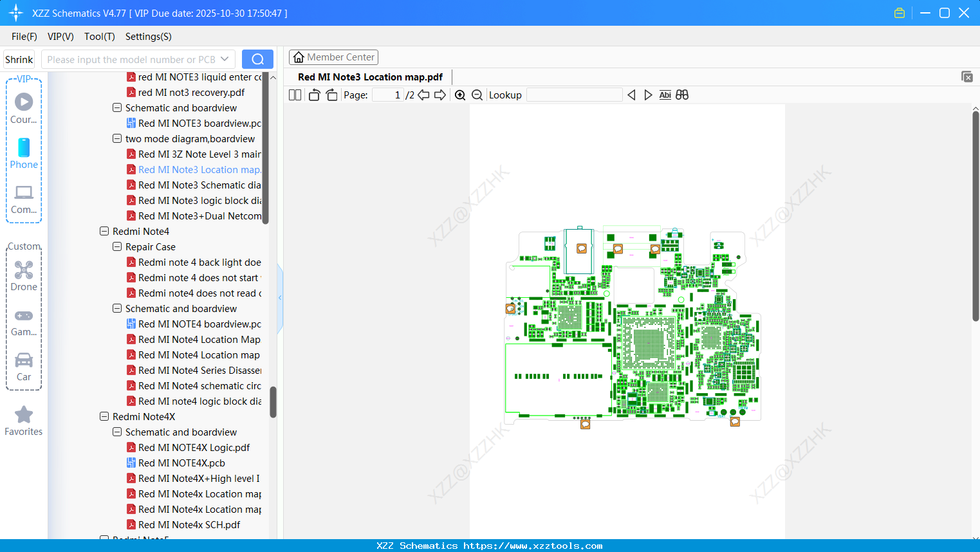Viewport: 980px width, 552px height.
Task: Open the VIP(V) menu
Action: [60, 37]
